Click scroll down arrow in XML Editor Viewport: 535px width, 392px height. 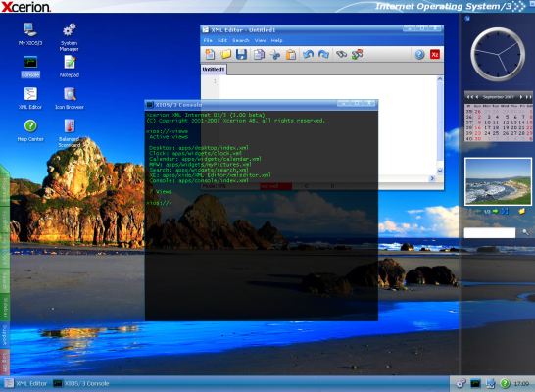point(440,171)
